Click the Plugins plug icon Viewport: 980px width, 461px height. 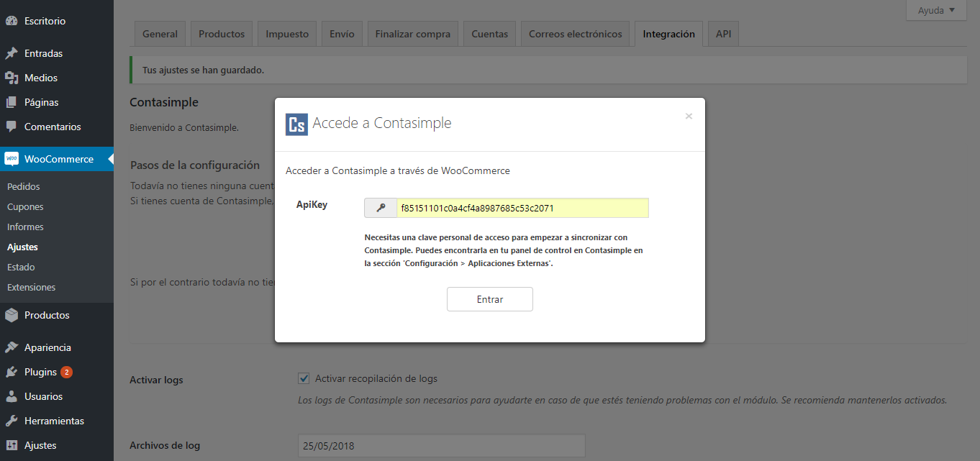pos(12,372)
